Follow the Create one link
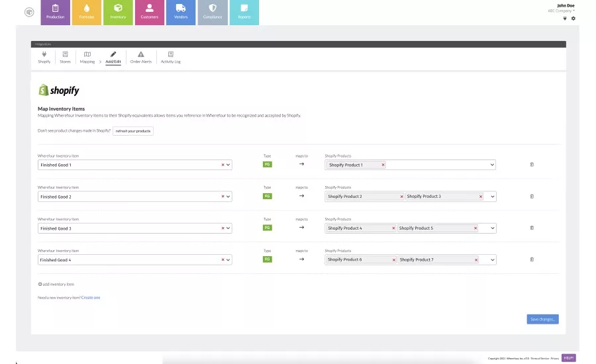596x364 pixels. click(91, 298)
